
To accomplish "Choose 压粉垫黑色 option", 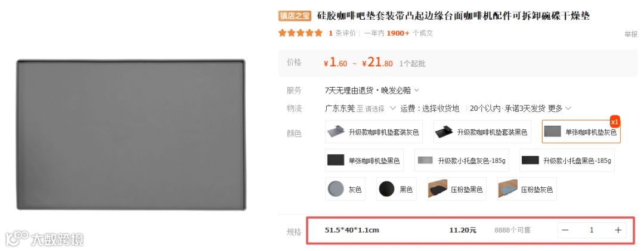I will pos(457,189).
